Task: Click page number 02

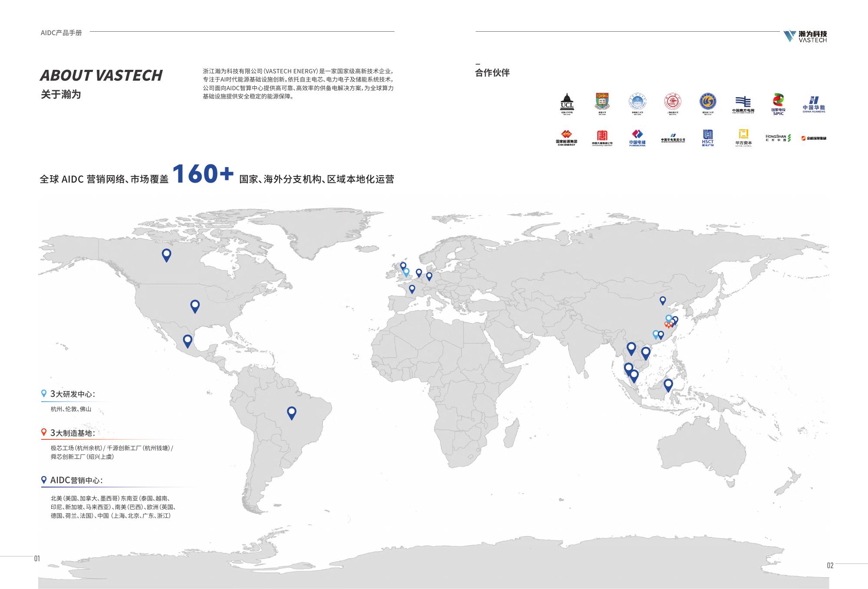Action: click(830, 565)
